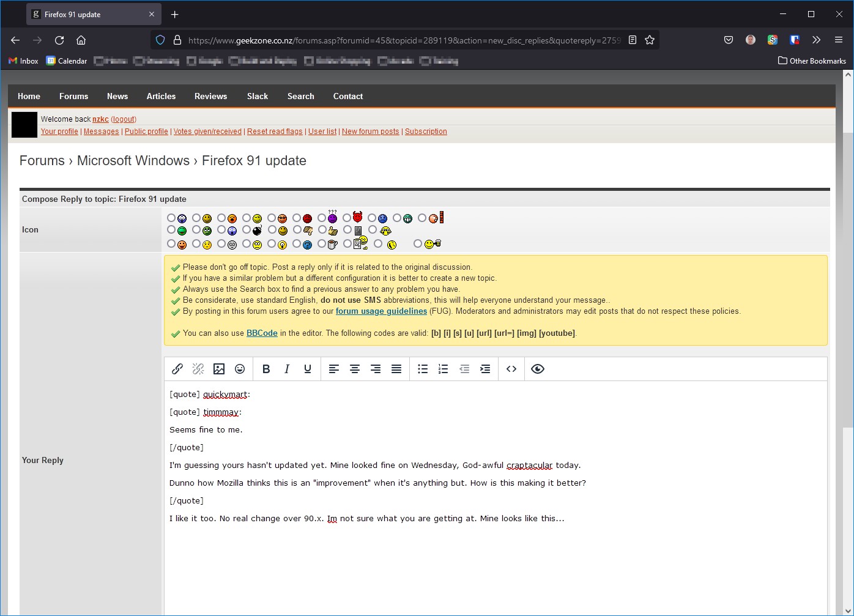Click the address bar URL field
Image resolution: width=854 pixels, height=616 pixels.
[404, 40]
